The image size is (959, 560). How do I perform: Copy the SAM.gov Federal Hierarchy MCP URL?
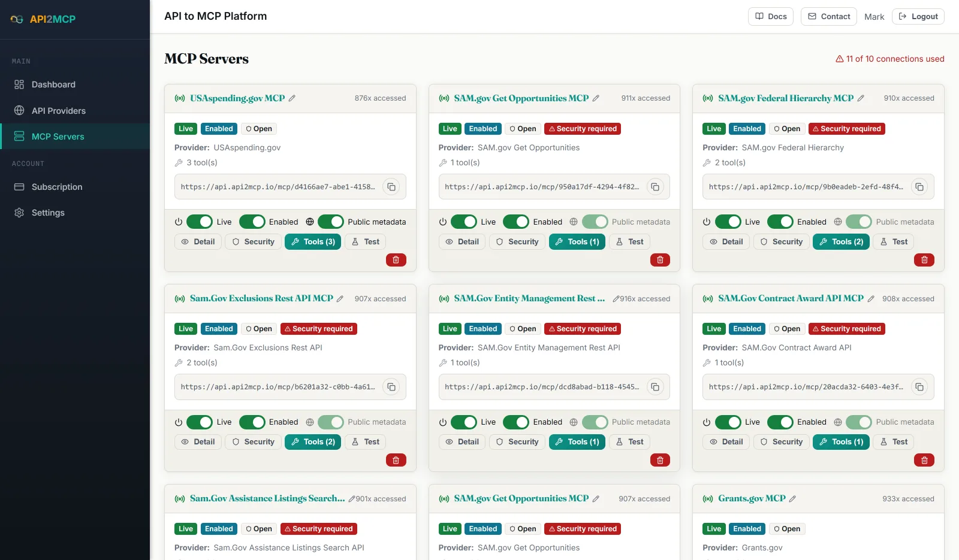coord(919,187)
